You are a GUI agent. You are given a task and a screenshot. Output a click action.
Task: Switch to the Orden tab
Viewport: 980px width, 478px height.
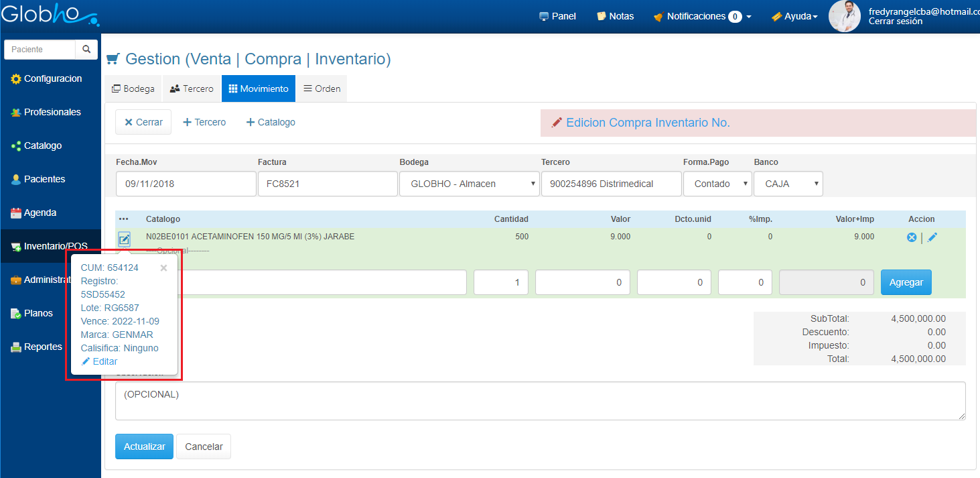[322, 88]
